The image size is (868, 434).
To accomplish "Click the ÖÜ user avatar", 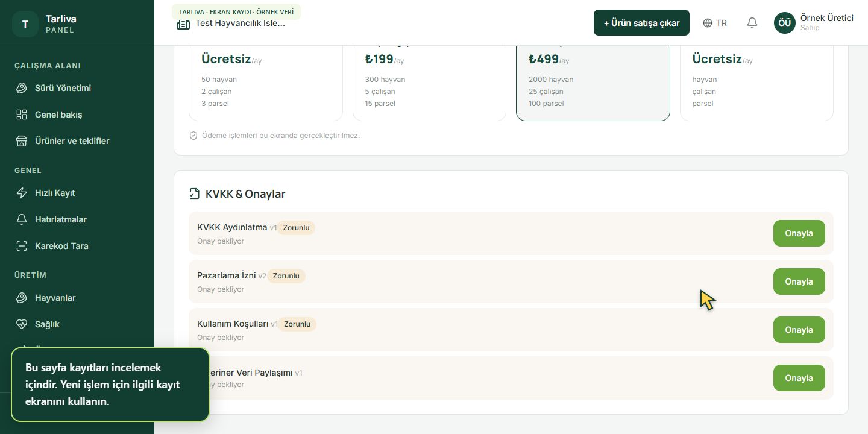I will pos(785,23).
